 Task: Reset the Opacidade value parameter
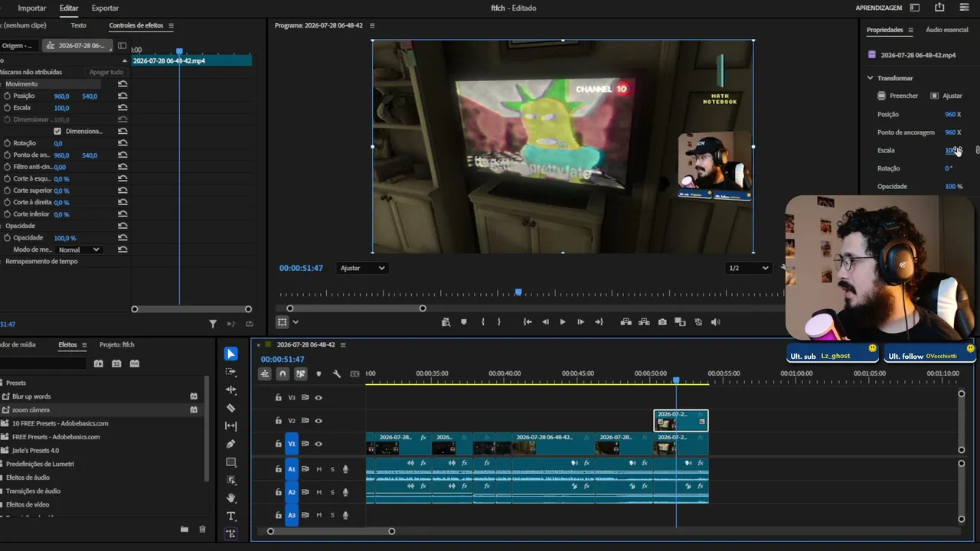pos(122,238)
